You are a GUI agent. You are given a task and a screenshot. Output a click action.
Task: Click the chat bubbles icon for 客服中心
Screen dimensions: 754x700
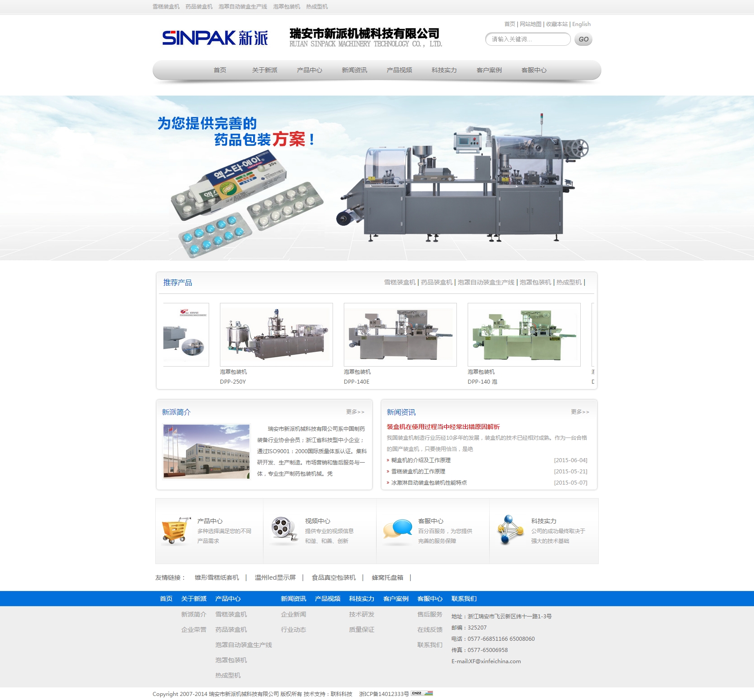pos(397,529)
